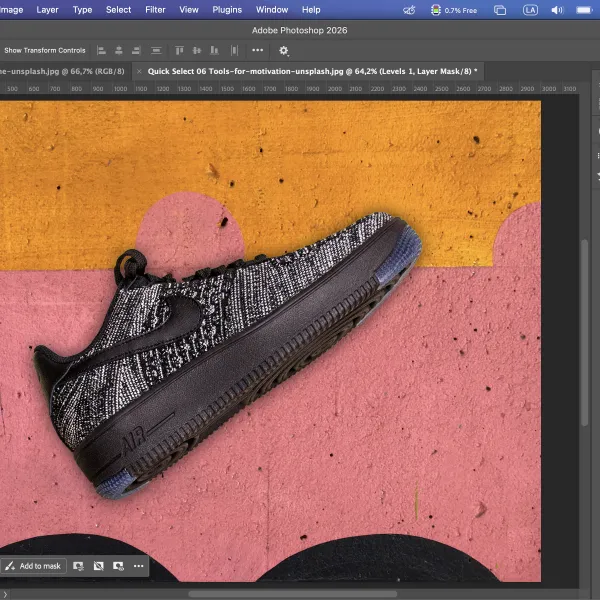This screenshot has width=600, height=600.
Task: Click the horizontal scrollbar under the canvas
Action: tap(293, 594)
